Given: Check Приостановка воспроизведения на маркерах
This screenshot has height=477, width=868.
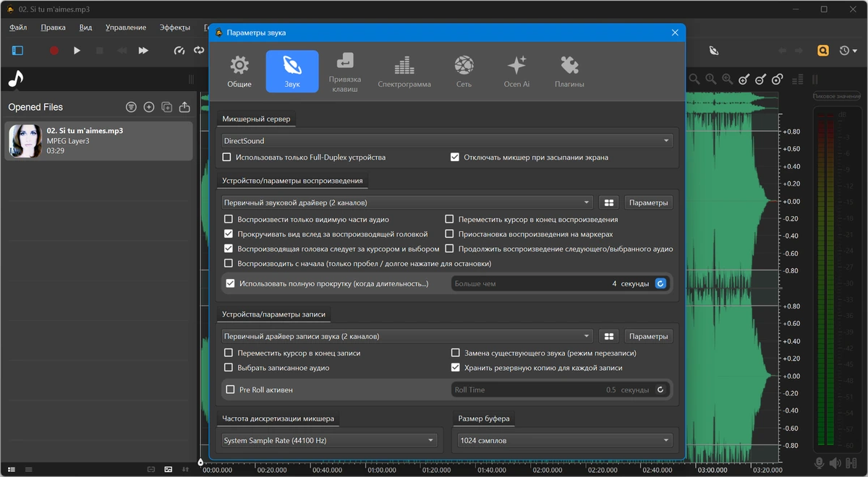Looking at the screenshot, I should point(449,234).
